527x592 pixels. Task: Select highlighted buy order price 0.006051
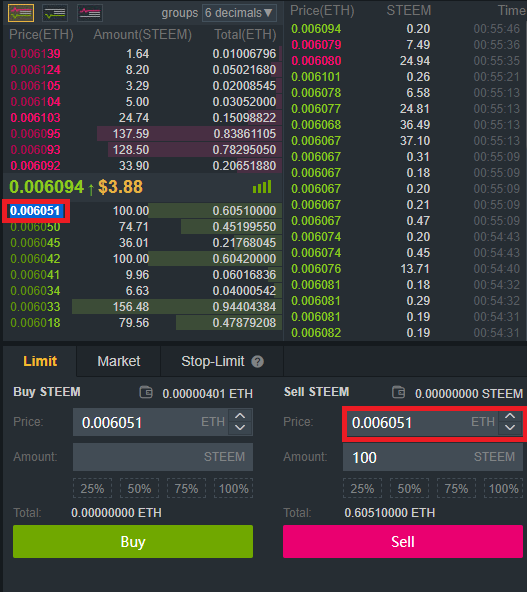pos(35,211)
